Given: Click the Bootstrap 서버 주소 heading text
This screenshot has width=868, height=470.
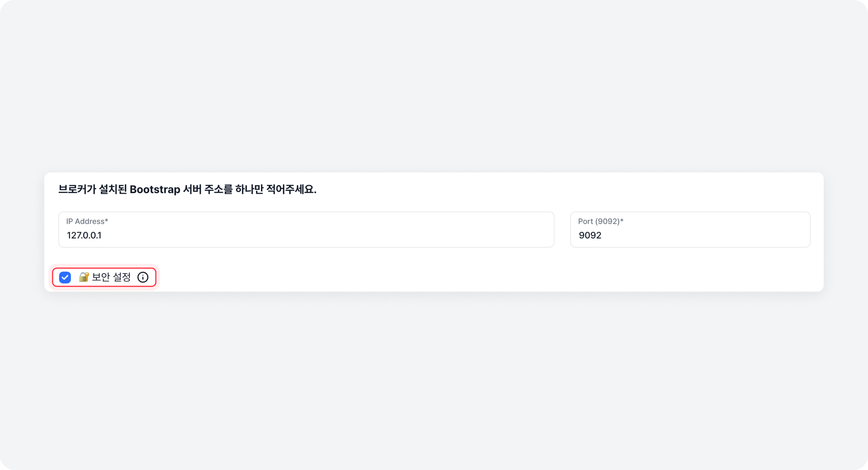Looking at the screenshot, I should click(187, 189).
